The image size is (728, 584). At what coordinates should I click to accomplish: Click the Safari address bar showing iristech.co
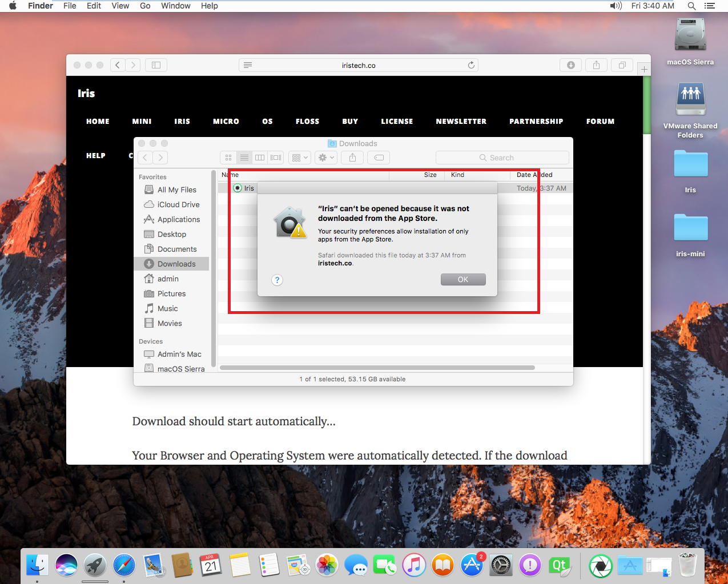tap(359, 65)
